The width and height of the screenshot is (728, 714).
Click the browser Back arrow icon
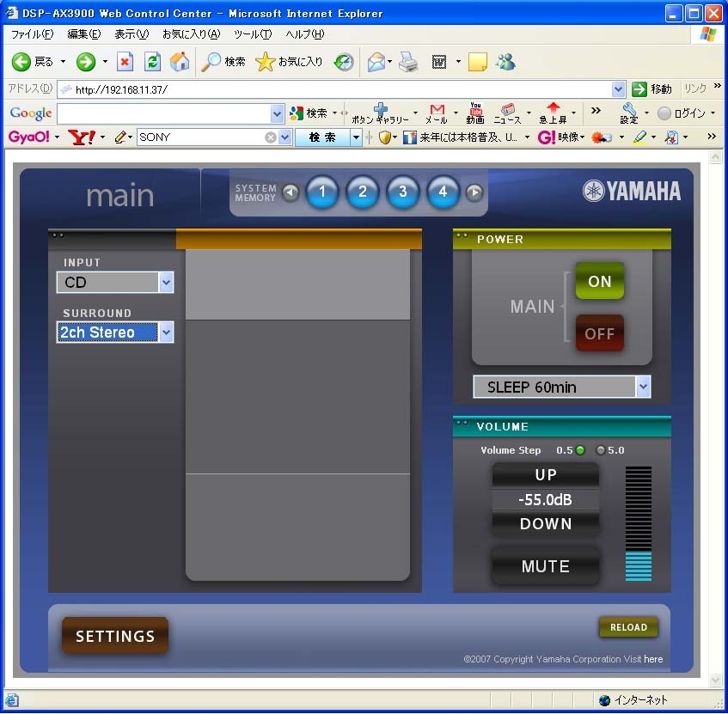click(x=21, y=62)
